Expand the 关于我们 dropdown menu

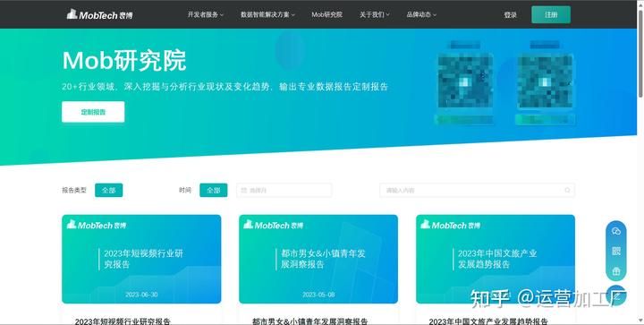pos(375,15)
